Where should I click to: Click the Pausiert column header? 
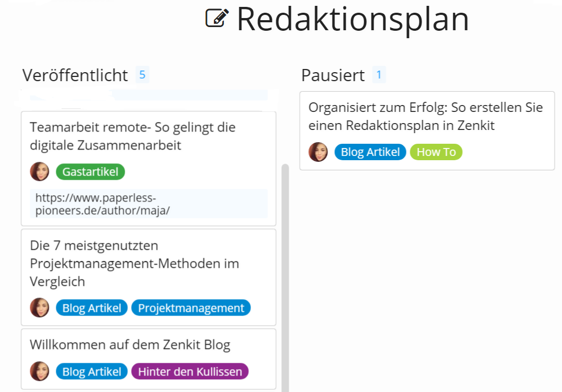coord(333,75)
